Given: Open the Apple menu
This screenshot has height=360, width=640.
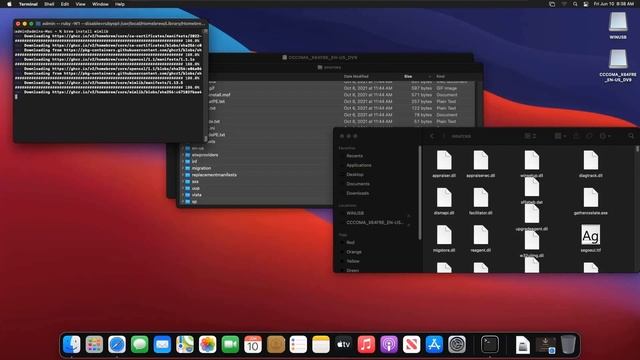Looking at the screenshot, I should point(9,4).
